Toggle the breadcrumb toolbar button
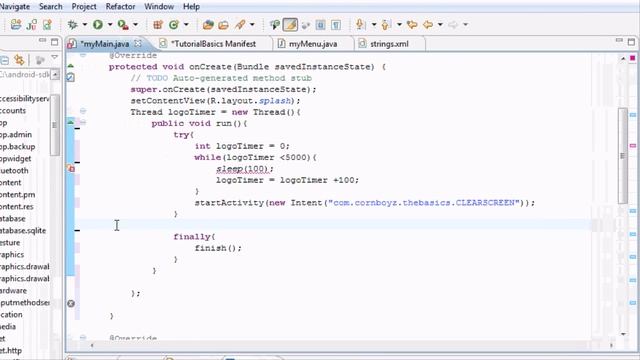The height and width of the screenshot is (360, 640). point(275,25)
